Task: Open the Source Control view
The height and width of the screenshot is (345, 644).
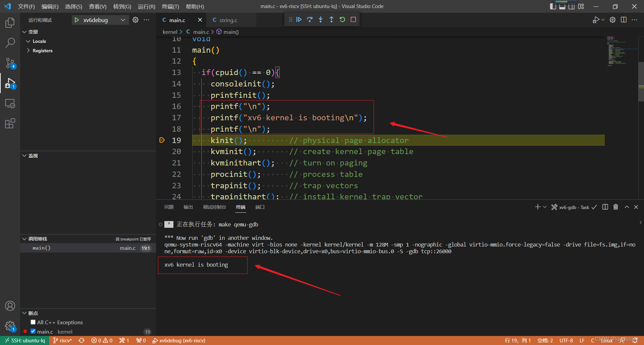Action: 10,63
